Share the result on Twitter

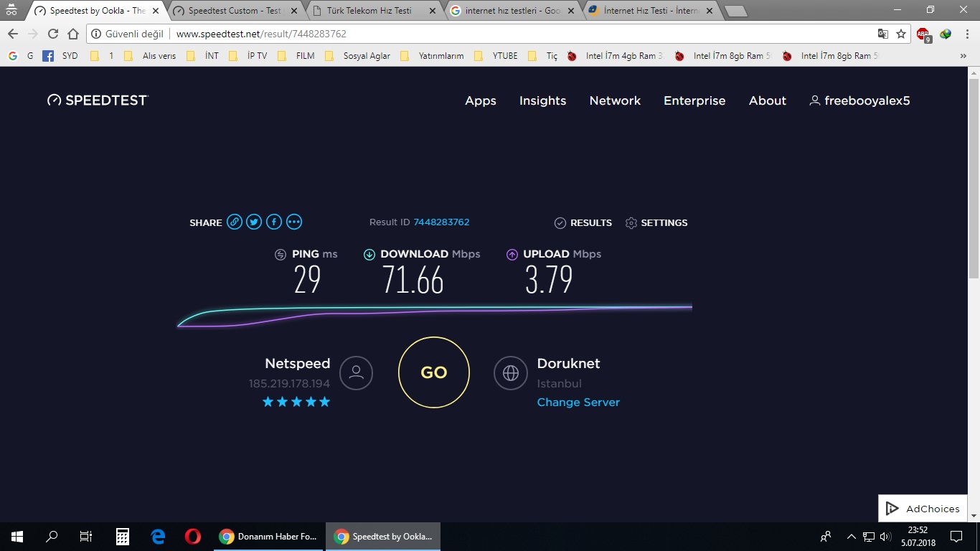[x=254, y=222]
